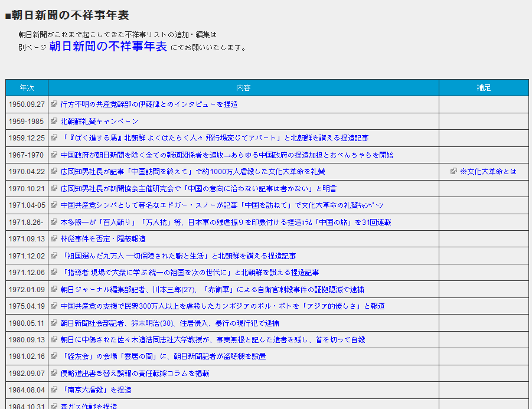The height and width of the screenshot is (409, 532).
Task: Open the ※文化大革命とは supplementary link
Action: pos(488,172)
